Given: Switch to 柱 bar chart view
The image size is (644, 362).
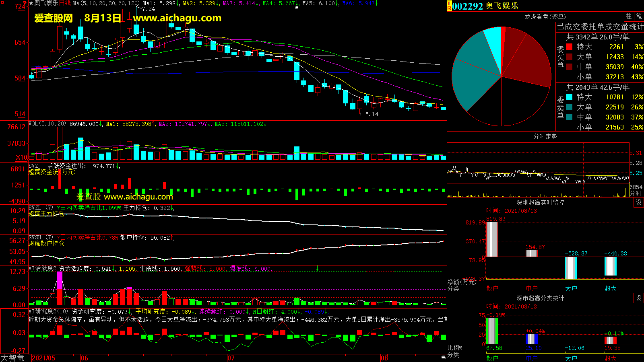Looking at the screenshot, I should pos(629,16).
